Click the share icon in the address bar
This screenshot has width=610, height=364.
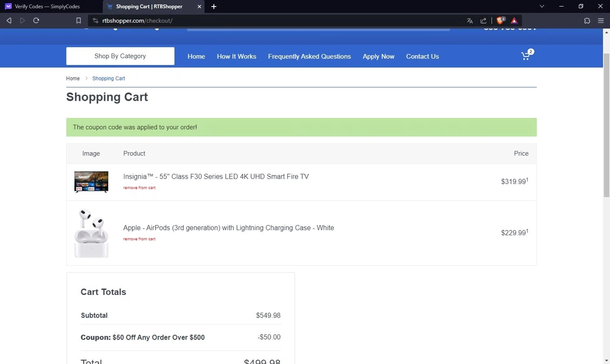483,21
